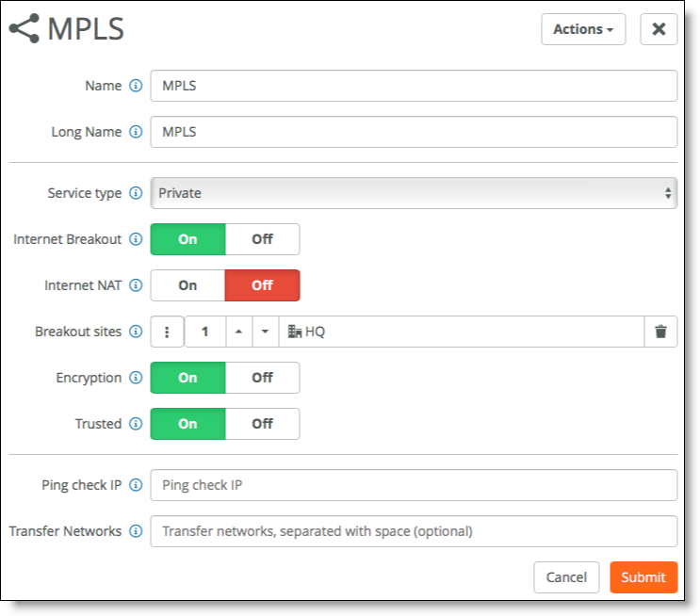Click the Internet NAT info icon
Viewport: 700px width, 616px height.
click(136, 285)
